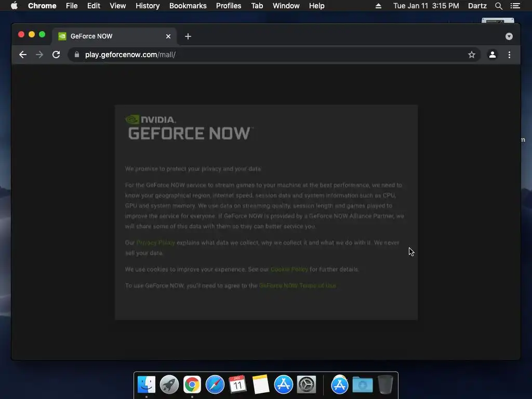This screenshot has height=399, width=532.
Task: Click the eject icon in menu bar
Action: [378, 6]
